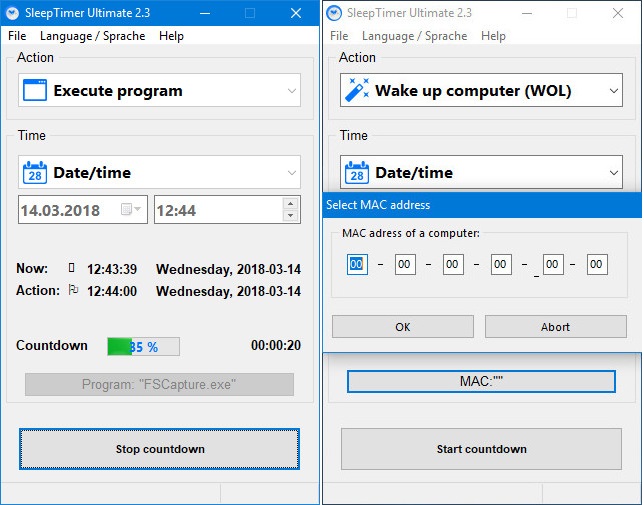Click the 12:44 time field

coord(227,210)
